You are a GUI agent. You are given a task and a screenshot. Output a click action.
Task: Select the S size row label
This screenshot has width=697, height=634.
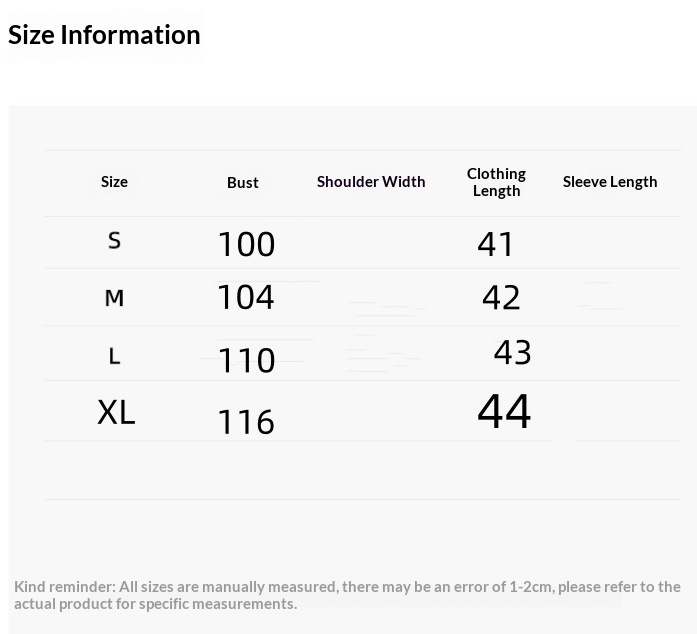tap(114, 241)
